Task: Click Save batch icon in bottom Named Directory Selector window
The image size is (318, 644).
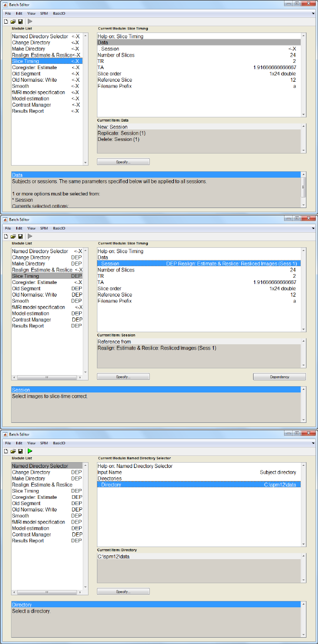Action: 20,451
